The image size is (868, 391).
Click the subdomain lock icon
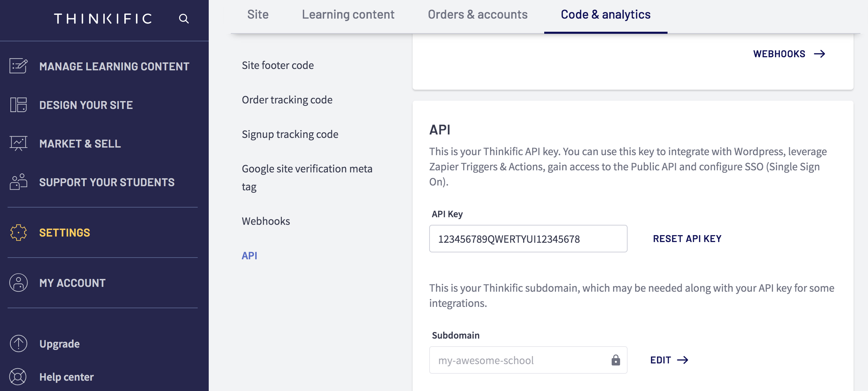616,360
